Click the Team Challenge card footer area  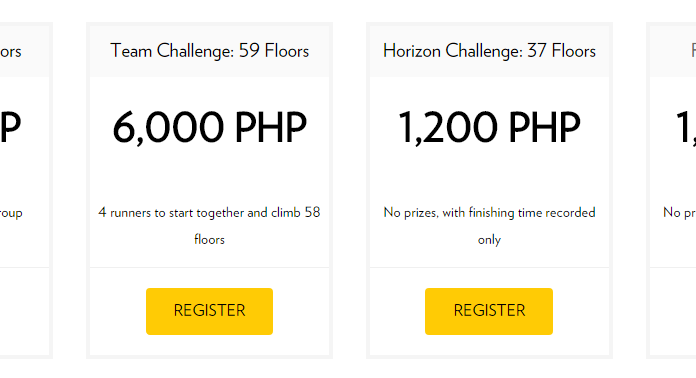tap(210, 311)
